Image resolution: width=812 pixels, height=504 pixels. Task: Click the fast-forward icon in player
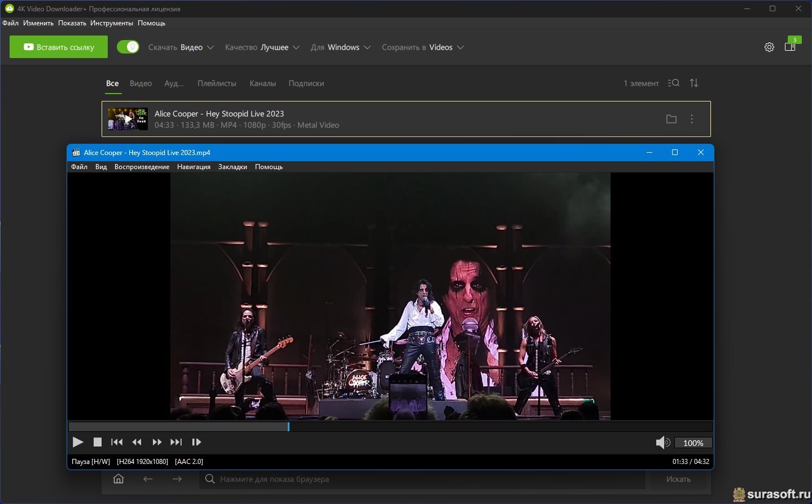click(157, 443)
